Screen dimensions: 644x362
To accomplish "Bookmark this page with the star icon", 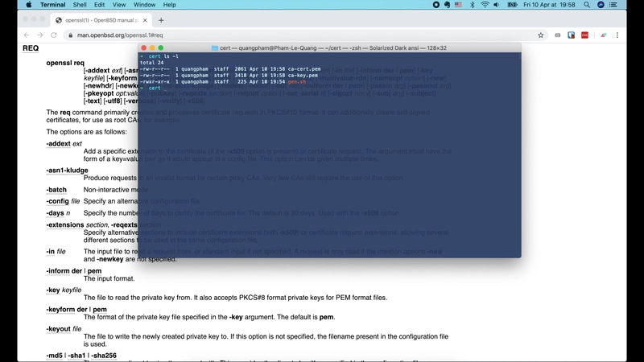I will point(541,35).
